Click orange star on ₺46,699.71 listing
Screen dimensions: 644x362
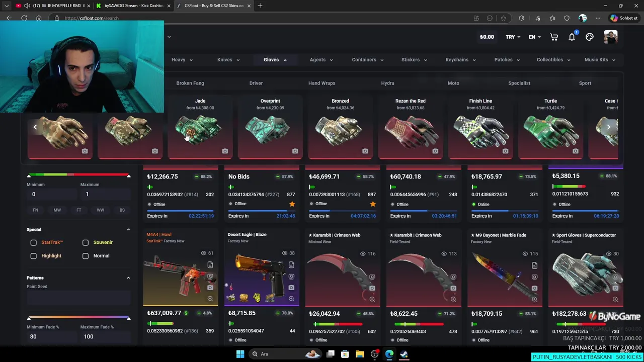[x=373, y=204]
